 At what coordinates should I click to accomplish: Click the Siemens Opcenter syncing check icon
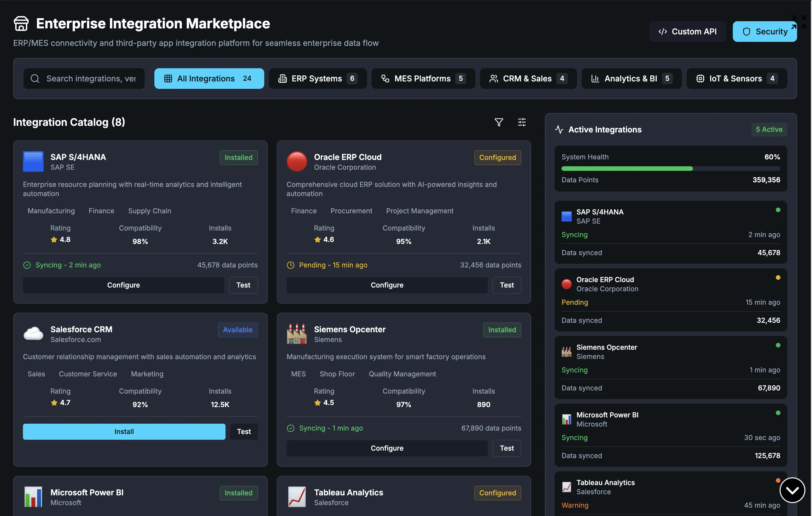[x=291, y=428]
